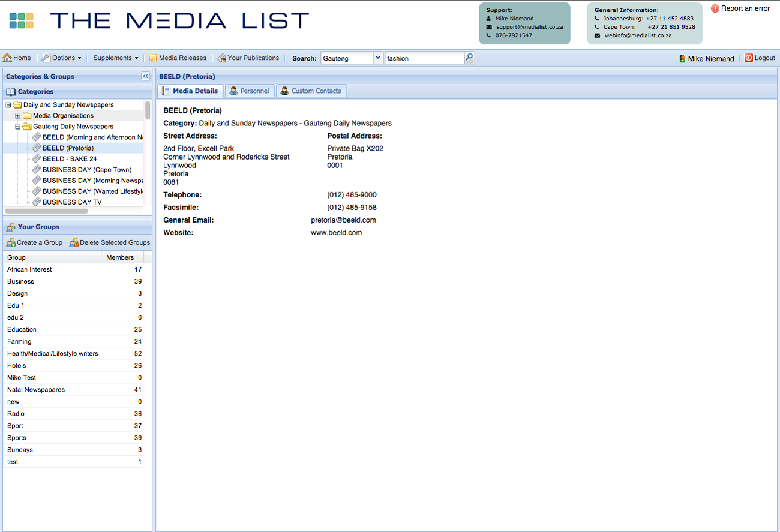The width and height of the screenshot is (780, 532).
Task: Collapse the Categories & Groups panel
Action: pyautogui.click(x=145, y=76)
